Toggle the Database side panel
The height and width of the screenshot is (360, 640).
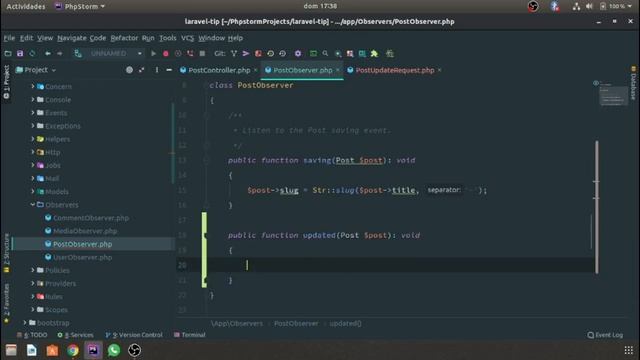point(633,84)
